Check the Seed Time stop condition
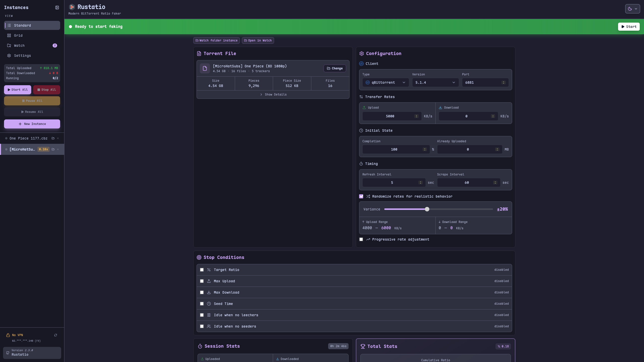 pyautogui.click(x=202, y=304)
